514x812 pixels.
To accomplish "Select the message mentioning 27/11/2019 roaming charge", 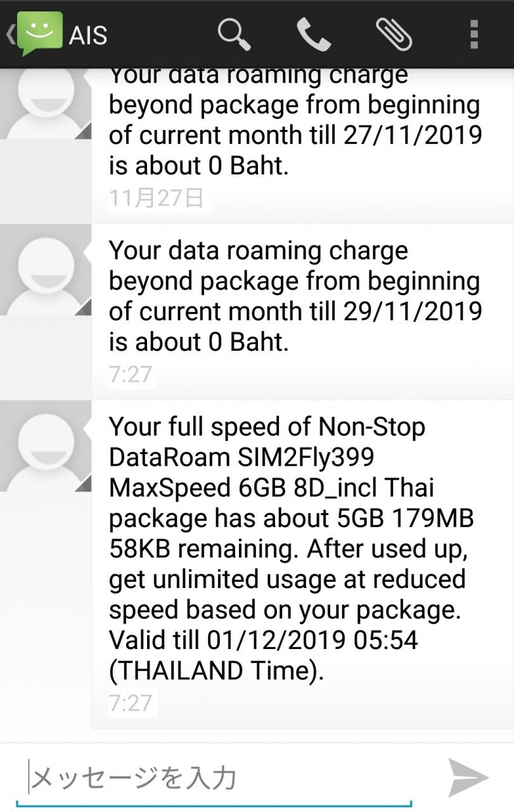I will pos(303,143).
